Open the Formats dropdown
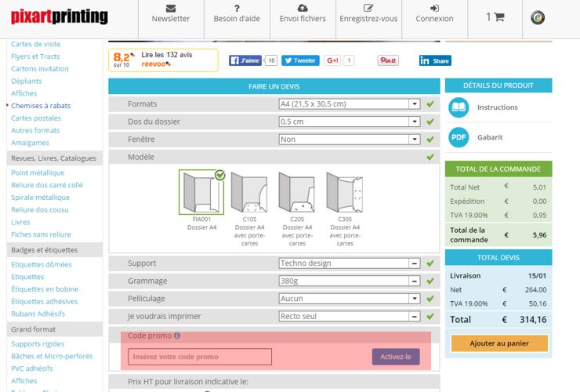The width and height of the screenshot is (580, 392). pos(350,104)
